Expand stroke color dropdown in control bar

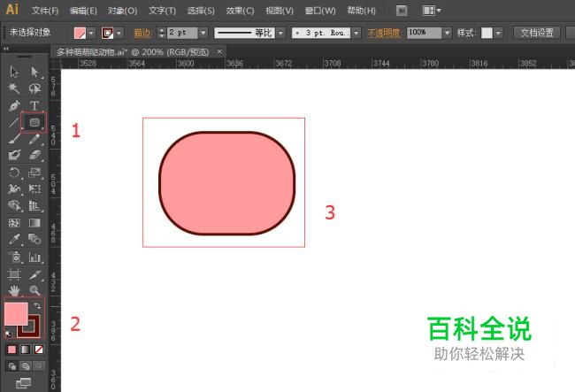(119, 34)
